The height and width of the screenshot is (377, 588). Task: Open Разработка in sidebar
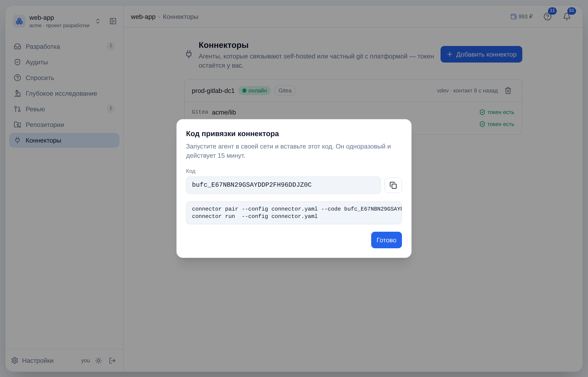point(64,46)
